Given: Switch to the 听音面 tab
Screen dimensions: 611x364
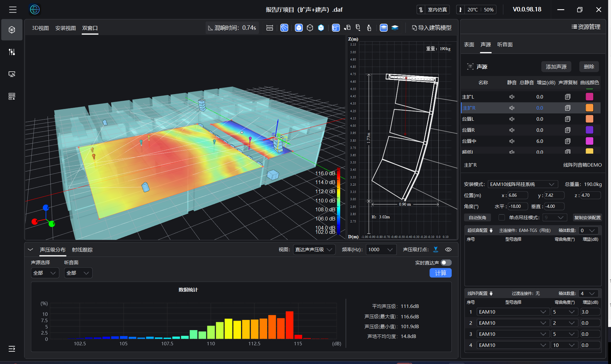Looking at the screenshot, I should [505, 45].
